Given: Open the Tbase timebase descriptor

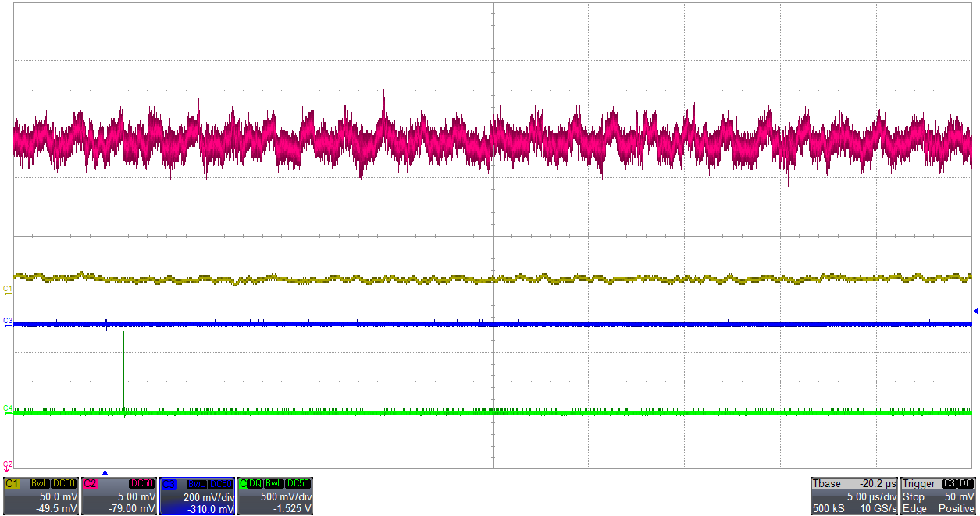Looking at the screenshot, I should [x=854, y=496].
